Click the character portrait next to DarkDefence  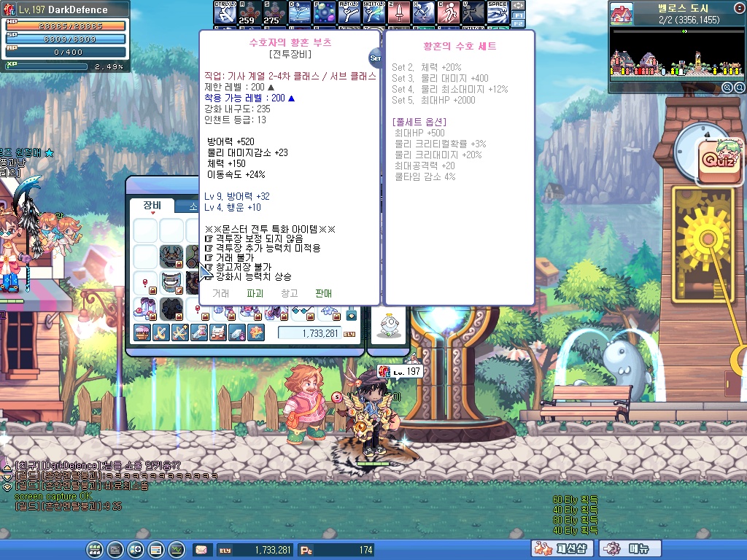[9, 9]
